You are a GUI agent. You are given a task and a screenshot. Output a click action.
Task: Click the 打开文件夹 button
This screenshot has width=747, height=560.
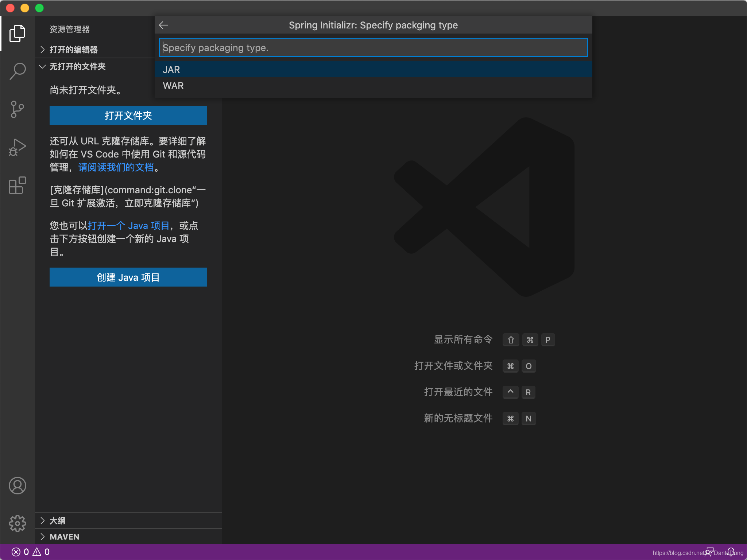tap(128, 115)
